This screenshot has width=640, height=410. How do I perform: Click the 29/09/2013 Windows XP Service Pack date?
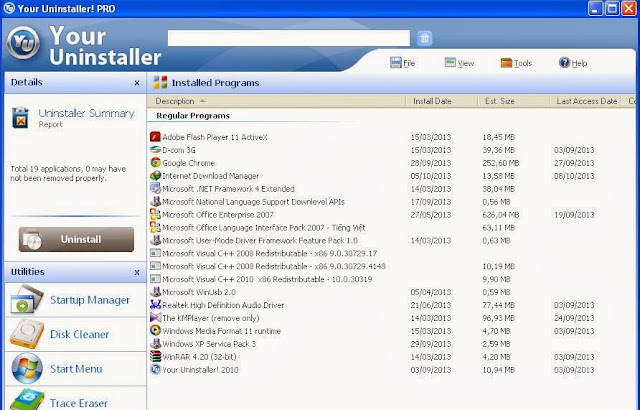click(x=431, y=344)
